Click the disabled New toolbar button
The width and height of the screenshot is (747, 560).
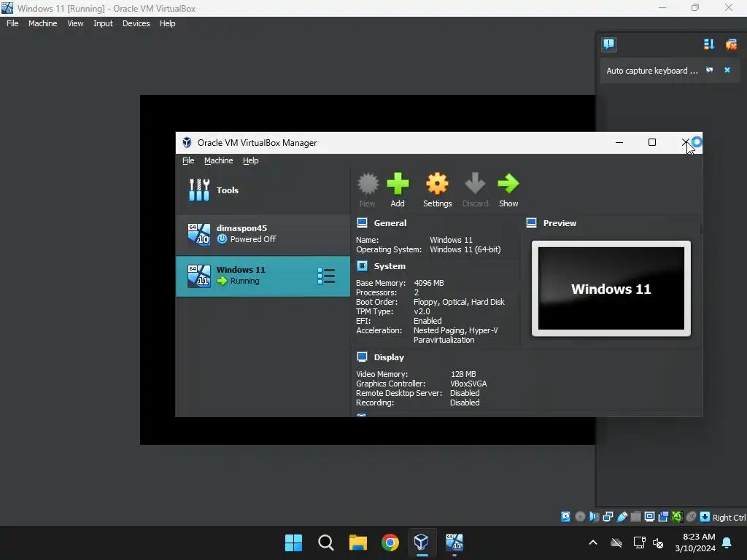pyautogui.click(x=368, y=190)
